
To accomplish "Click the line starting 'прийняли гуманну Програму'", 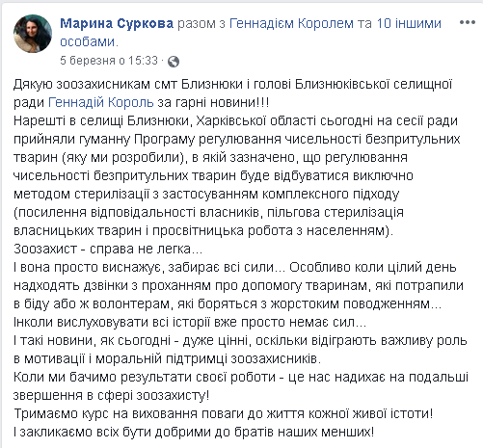I will [x=237, y=139].
